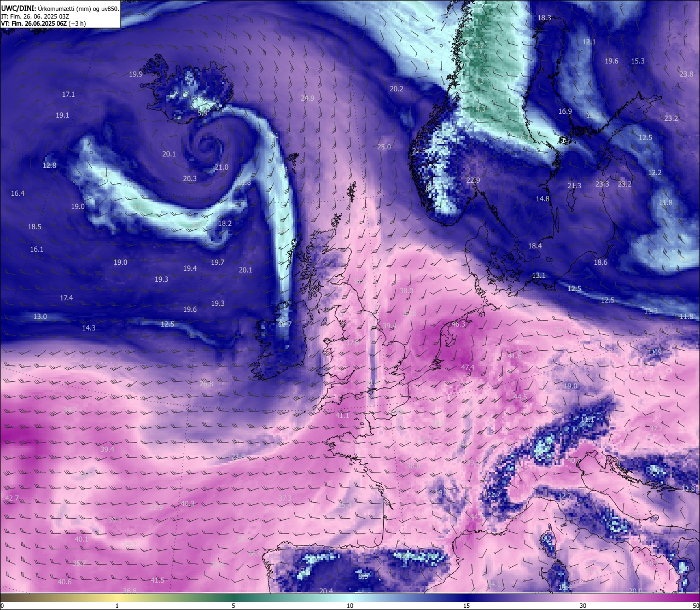Click the 18.5 value at the left edge
Image resolution: width=700 pixels, height=610 pixels.
click(x=34, y=227)
